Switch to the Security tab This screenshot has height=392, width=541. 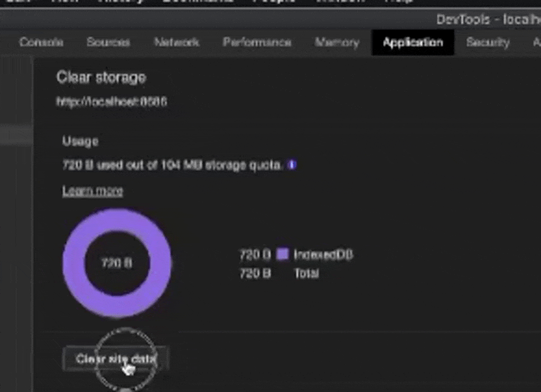click(487, 42)
